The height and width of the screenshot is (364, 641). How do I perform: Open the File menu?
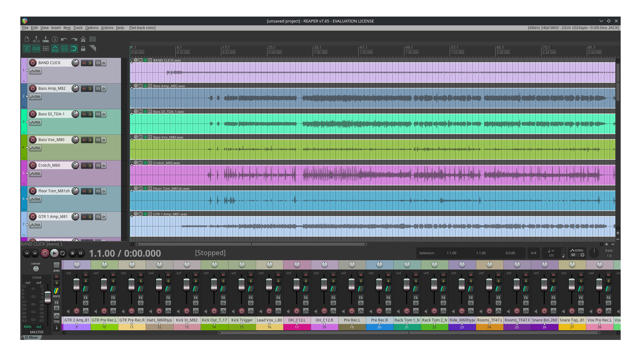coord(25,28)
